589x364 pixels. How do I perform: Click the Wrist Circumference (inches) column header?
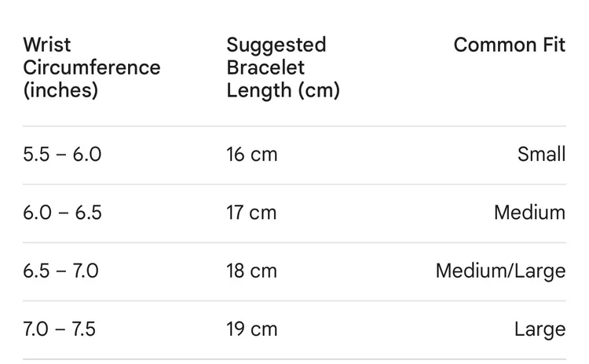[91, 67]
